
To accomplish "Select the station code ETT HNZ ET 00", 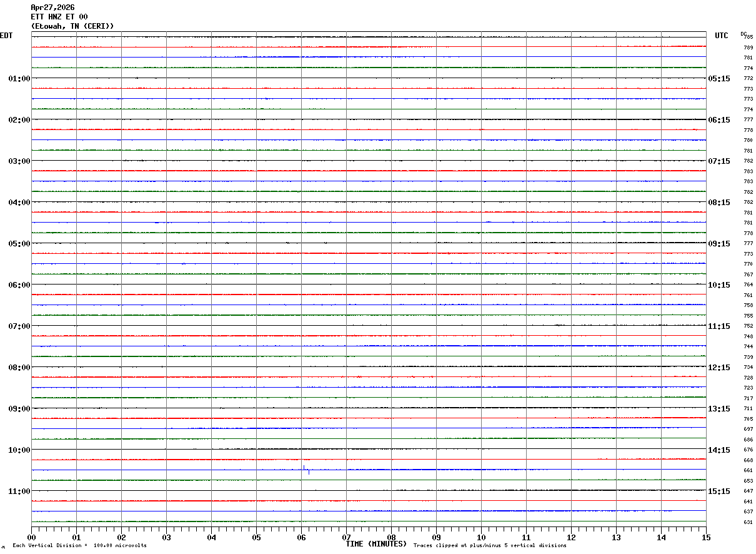I will point(59,17).
